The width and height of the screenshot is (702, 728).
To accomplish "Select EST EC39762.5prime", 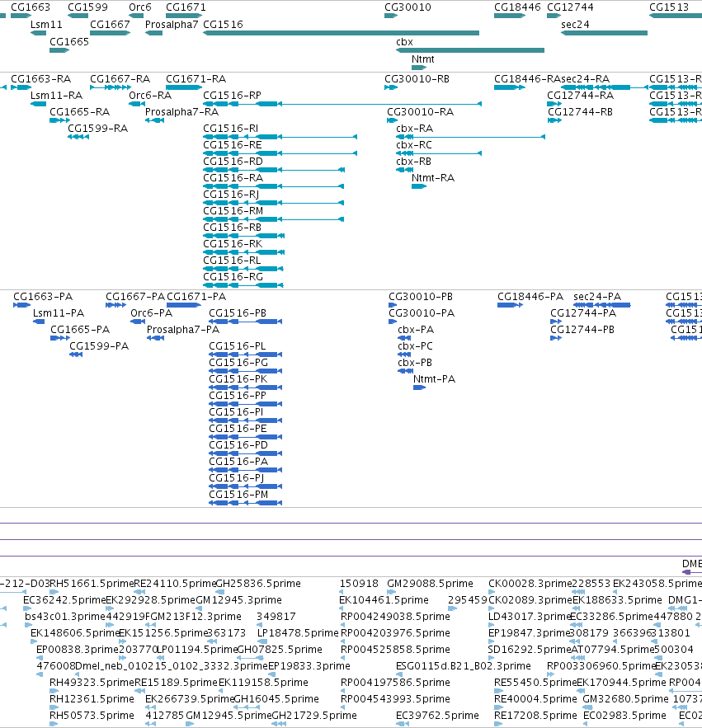I will pos(403,724).
